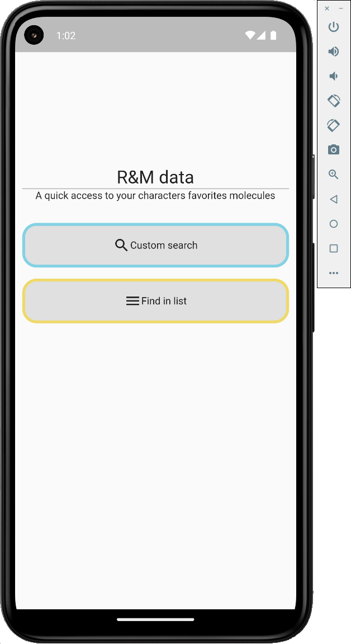Open the more options three-dots menu
351x644 pixels.
(x=334, y=273)
